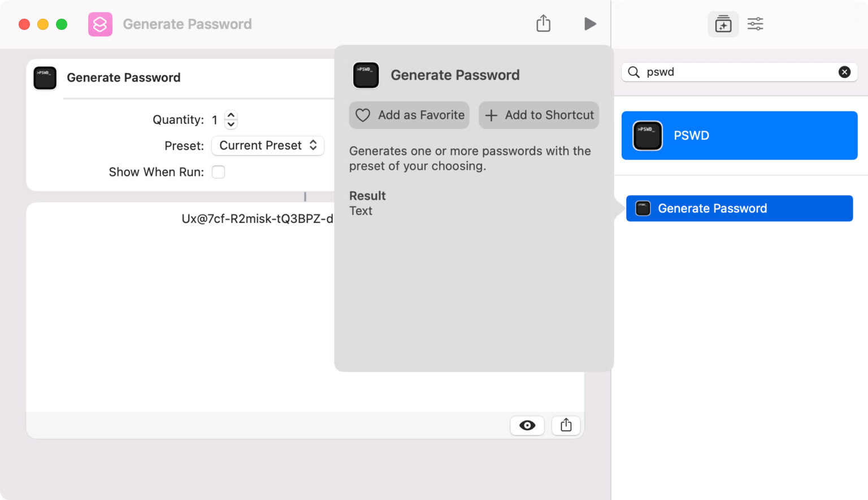This screenshot has width=868, height=500.
Task: Preview output with the Quick Look eye icon
Action: click(527, 425)
